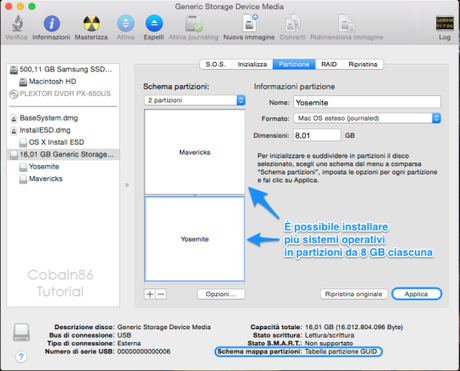The height and width of the screenshot is (371, 460).
Task: Open help with question mark button
Action: 21,357
